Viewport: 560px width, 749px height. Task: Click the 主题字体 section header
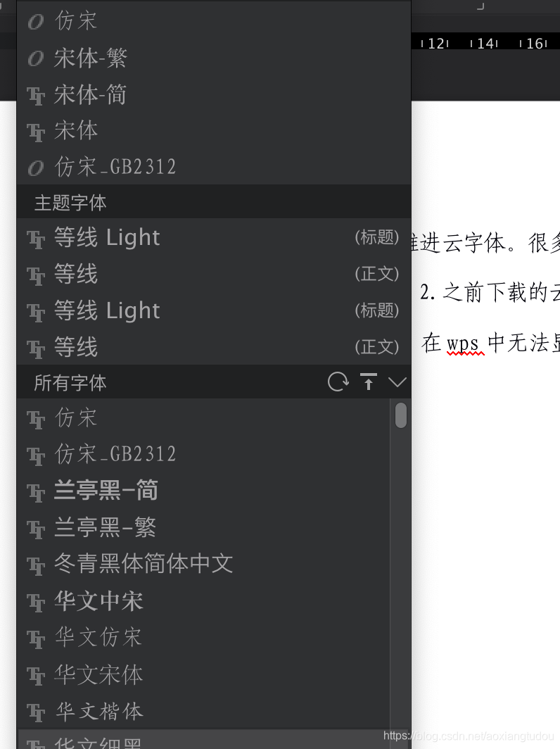214,203
